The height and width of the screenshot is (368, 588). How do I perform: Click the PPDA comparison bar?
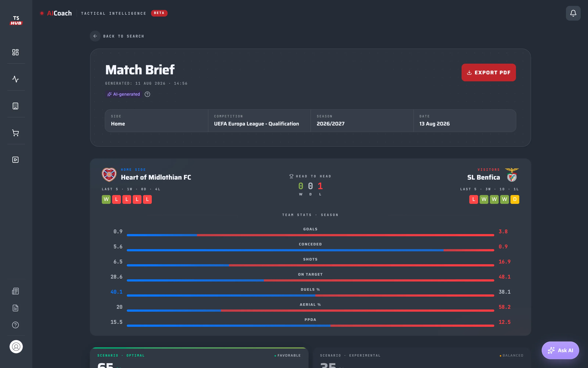pyautogui.click(x=311, y=326)
